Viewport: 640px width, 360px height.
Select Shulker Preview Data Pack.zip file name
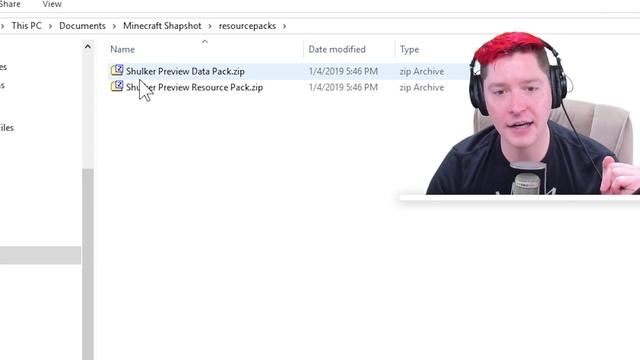coord(185,71)
